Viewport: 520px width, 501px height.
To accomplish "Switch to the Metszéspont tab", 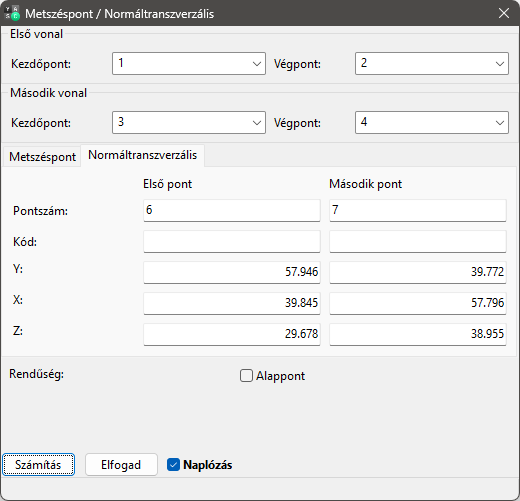I will (x=42, y=157).
